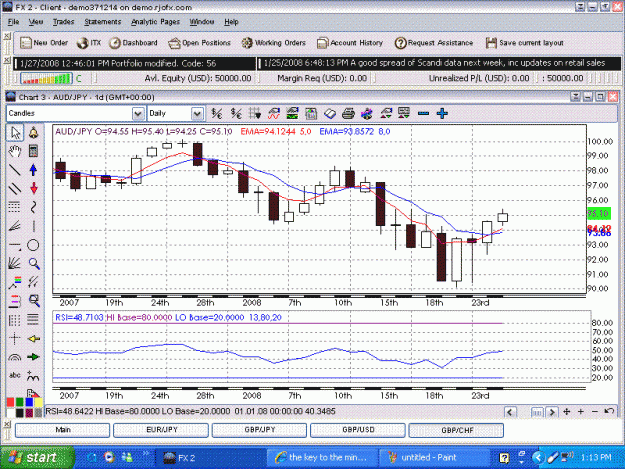Image resolution: width=625 pixels, height=469 pixels.
Task: Click the eraser icon in chart toolbar
Action: pyautogui.click(x=330, y=114)
